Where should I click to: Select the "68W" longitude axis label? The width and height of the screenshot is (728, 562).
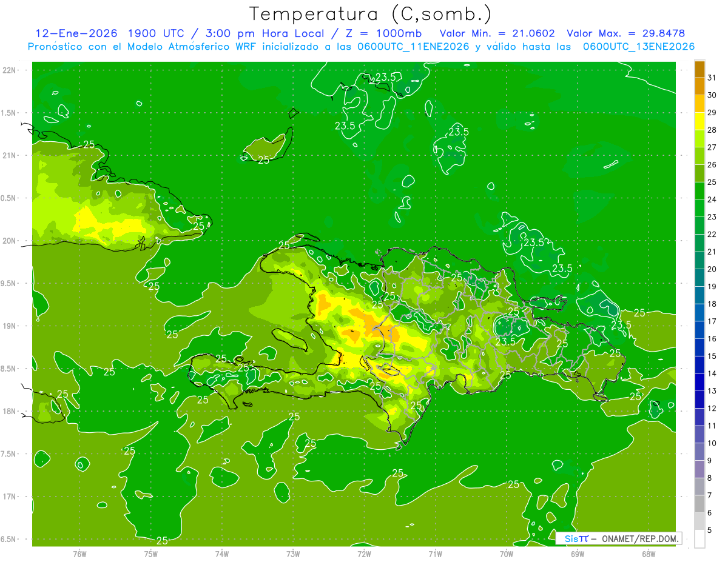click(649, 554)
